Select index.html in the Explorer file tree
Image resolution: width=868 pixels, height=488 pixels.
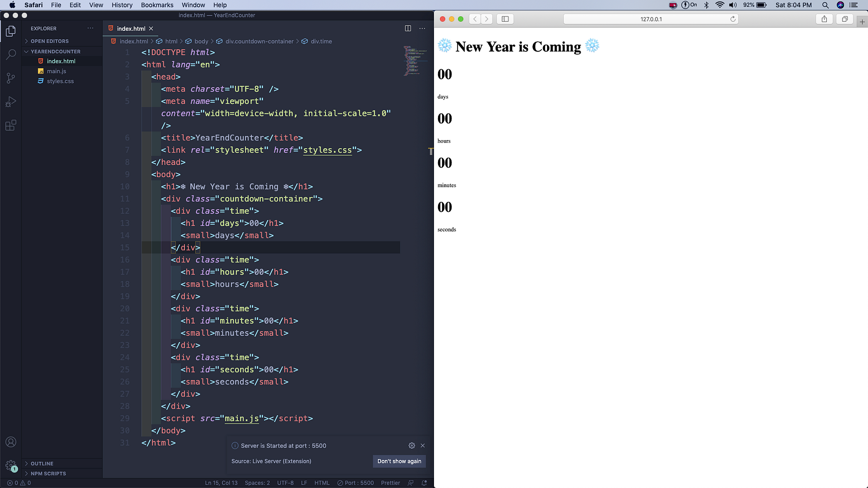tap(62, 61)
